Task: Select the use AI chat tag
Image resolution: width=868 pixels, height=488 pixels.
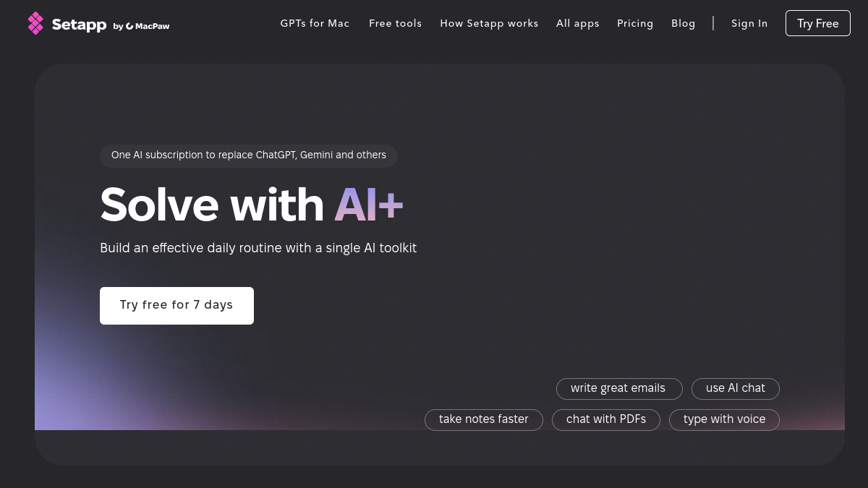Action: (x=736, y=388)
